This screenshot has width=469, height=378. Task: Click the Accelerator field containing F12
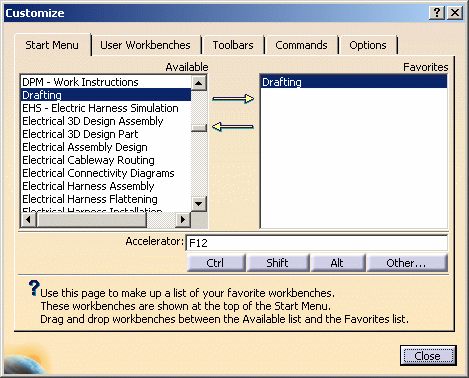(316, 243)
